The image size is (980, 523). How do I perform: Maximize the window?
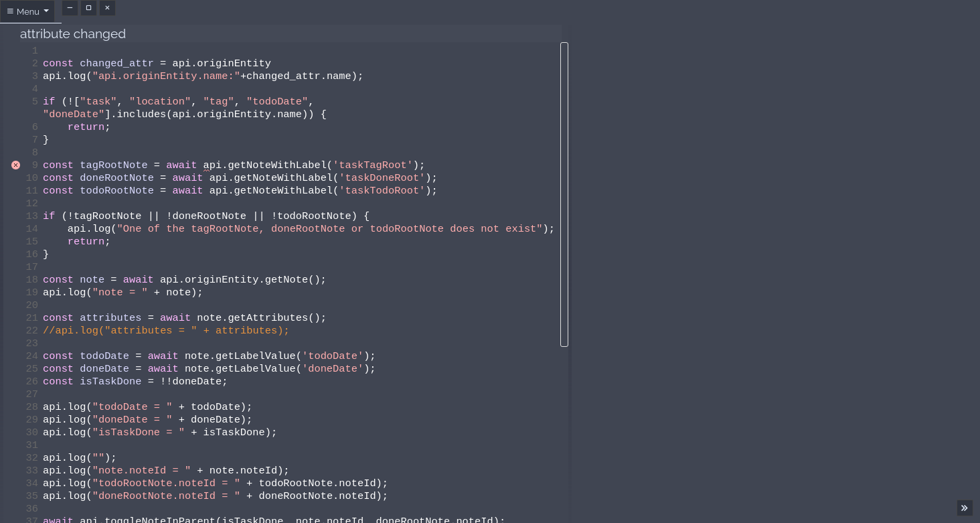coord(88,7)
